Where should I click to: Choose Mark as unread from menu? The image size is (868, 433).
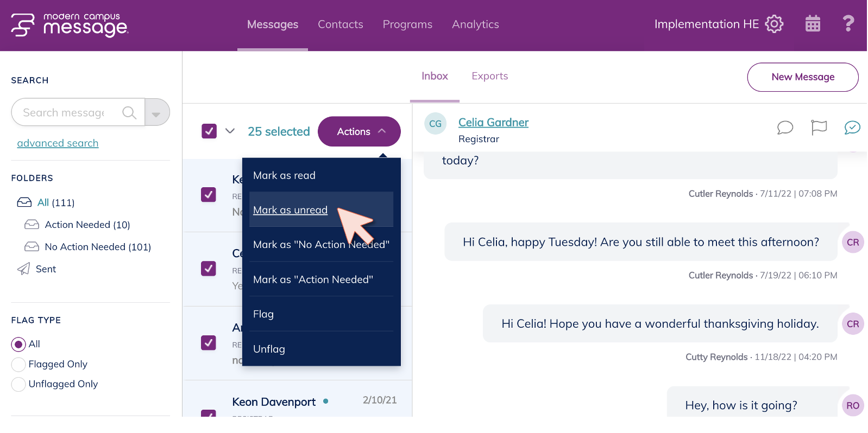[x=290, y=210]
